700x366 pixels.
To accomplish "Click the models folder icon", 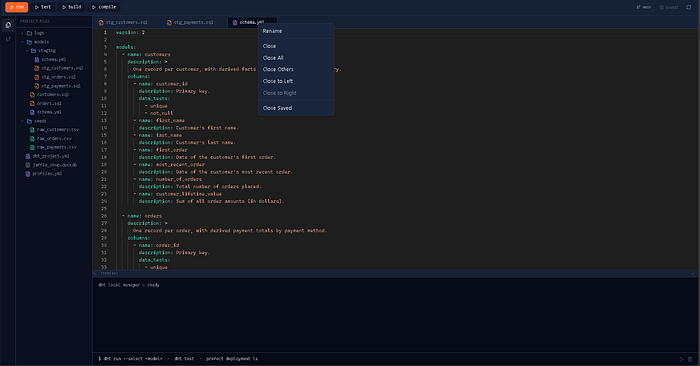I will coord(29,42).
